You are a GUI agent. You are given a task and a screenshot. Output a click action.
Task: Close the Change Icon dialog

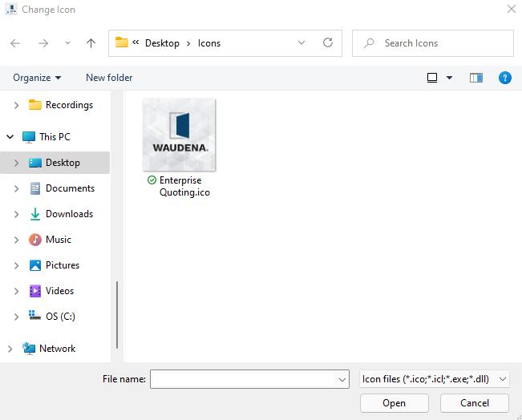(x=512, y=9)
